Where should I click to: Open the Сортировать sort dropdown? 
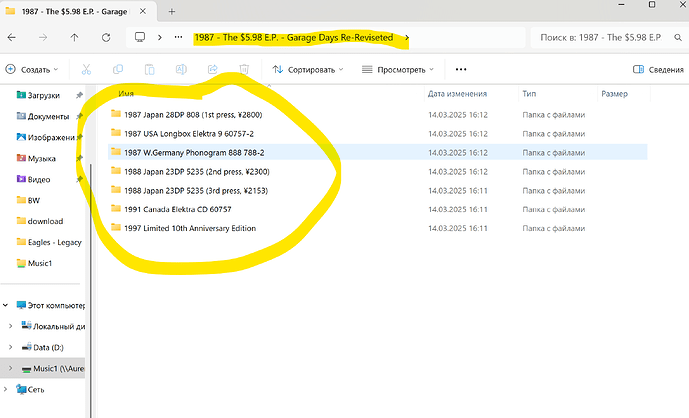(308, 69)
